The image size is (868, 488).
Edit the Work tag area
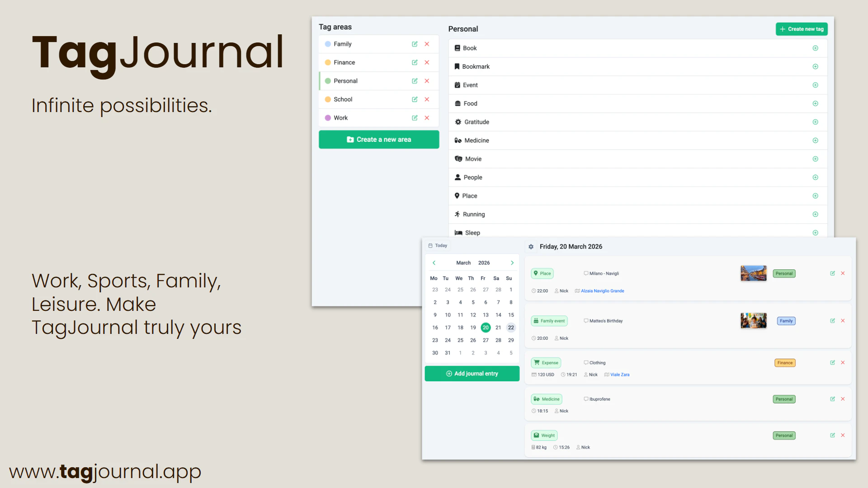click(415, 118)
